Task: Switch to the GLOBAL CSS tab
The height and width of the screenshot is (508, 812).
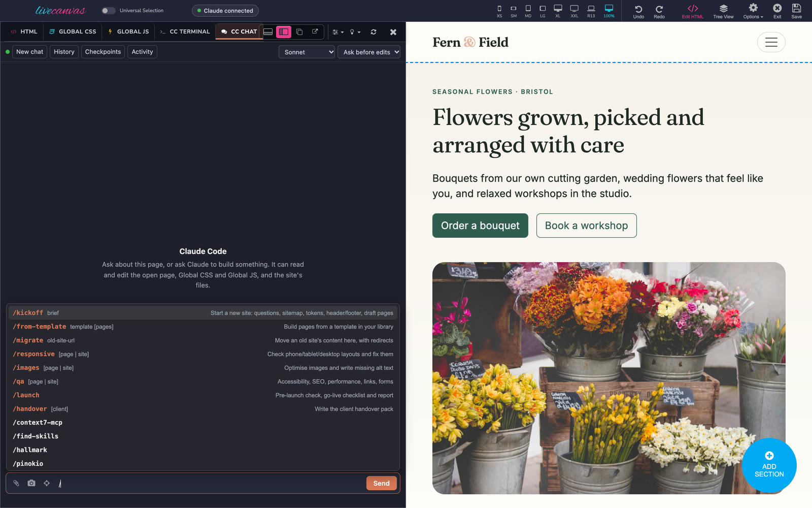Action: coord(73,31)
